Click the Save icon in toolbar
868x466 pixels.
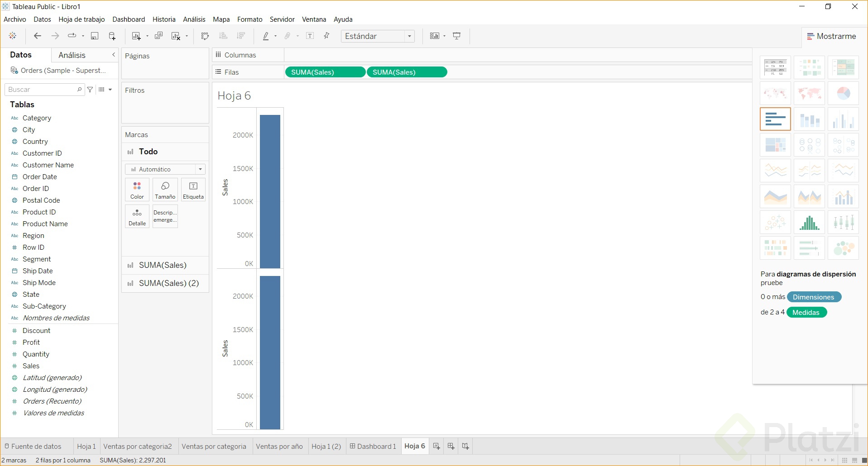(x=95, y=36)
